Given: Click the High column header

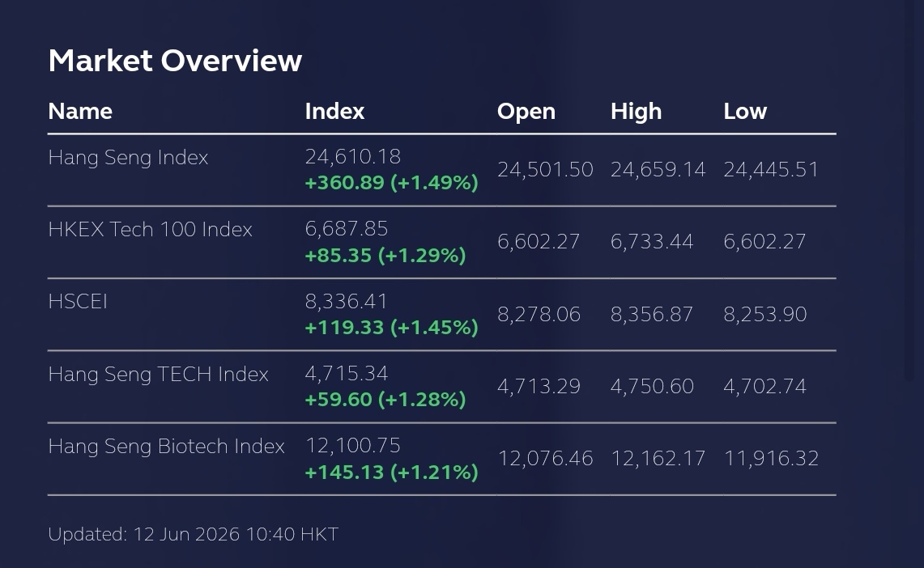Looking at the screenshot, I should [637, 112].
